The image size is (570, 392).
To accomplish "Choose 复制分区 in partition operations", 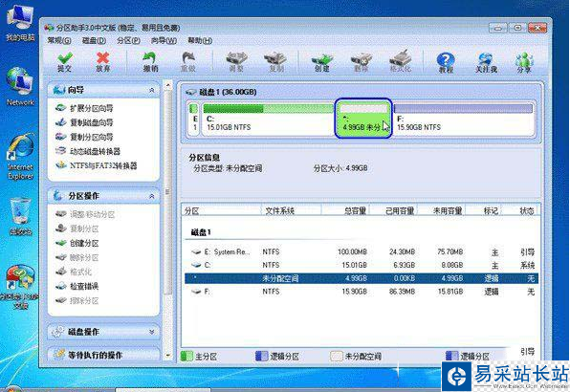I will coord(77,229).
